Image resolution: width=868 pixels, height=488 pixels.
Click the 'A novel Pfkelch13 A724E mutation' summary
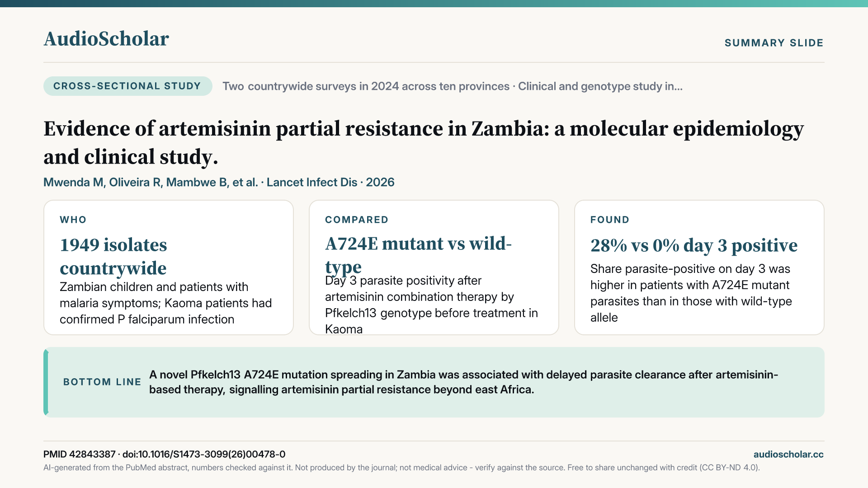[464, 382]
